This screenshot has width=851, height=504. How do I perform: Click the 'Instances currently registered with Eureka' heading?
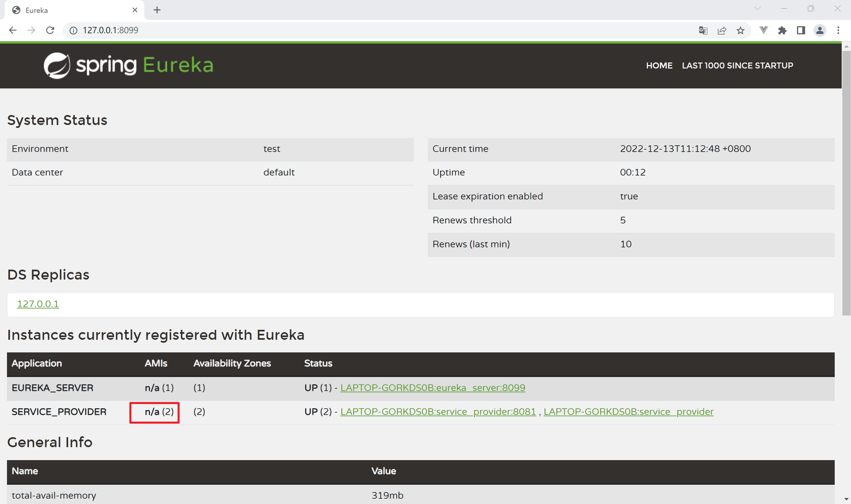pos(156,335)
